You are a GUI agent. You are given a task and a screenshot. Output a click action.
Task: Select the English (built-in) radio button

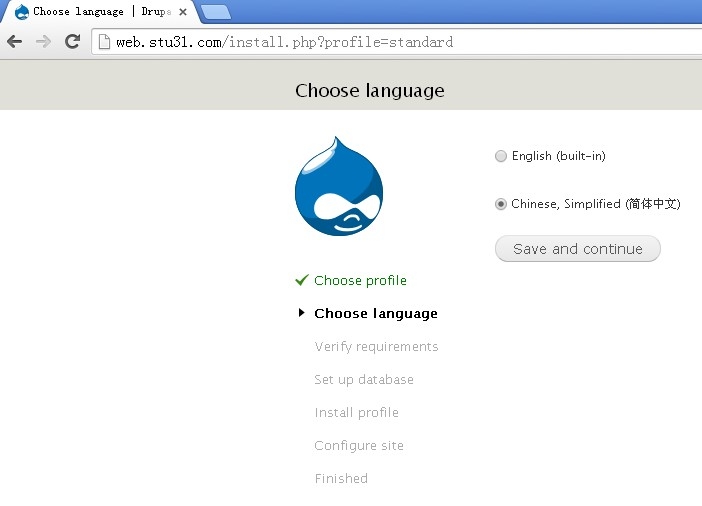pyautogui.click(x=501, y=156)
